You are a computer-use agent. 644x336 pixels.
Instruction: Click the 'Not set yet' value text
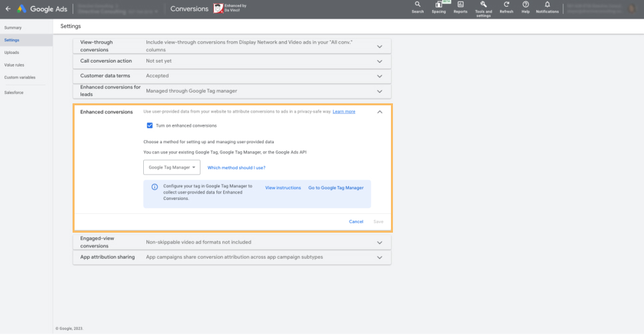tap(159, 61)
